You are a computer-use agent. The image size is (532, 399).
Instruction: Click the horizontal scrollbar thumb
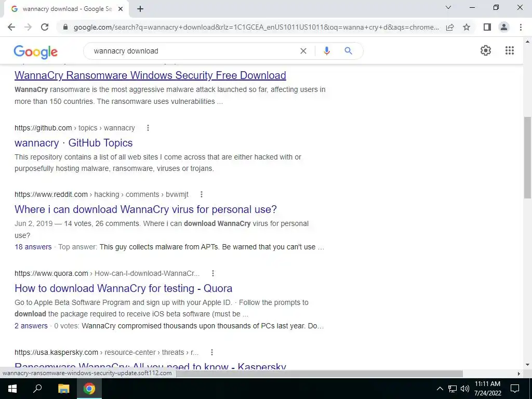tap(320, 374)
